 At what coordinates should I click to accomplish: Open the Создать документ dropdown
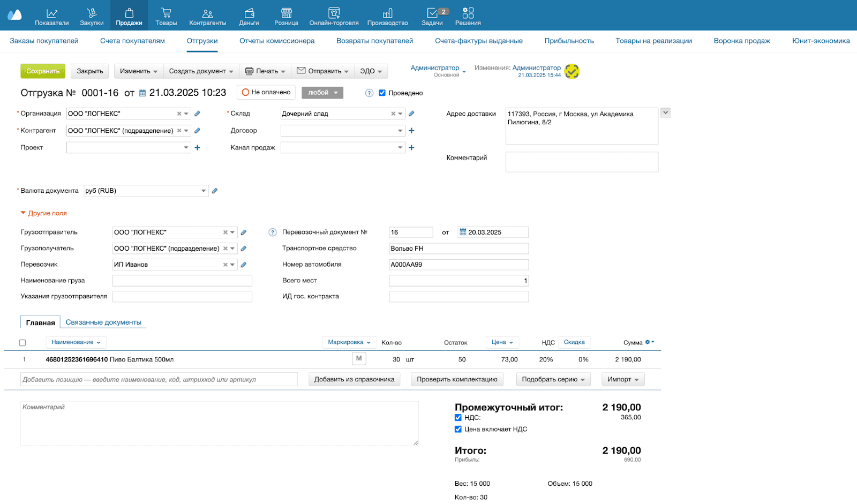click(201, 71)
